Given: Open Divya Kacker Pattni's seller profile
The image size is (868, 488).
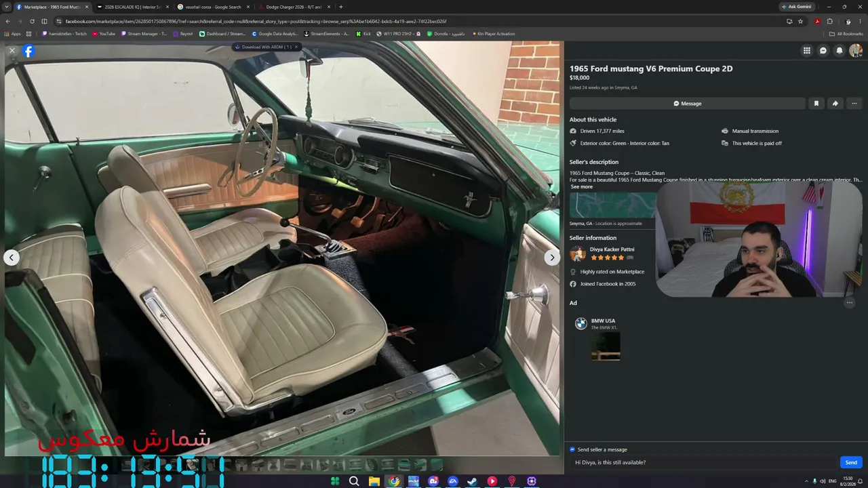Looking at the screenshot, I should [612, 249].
